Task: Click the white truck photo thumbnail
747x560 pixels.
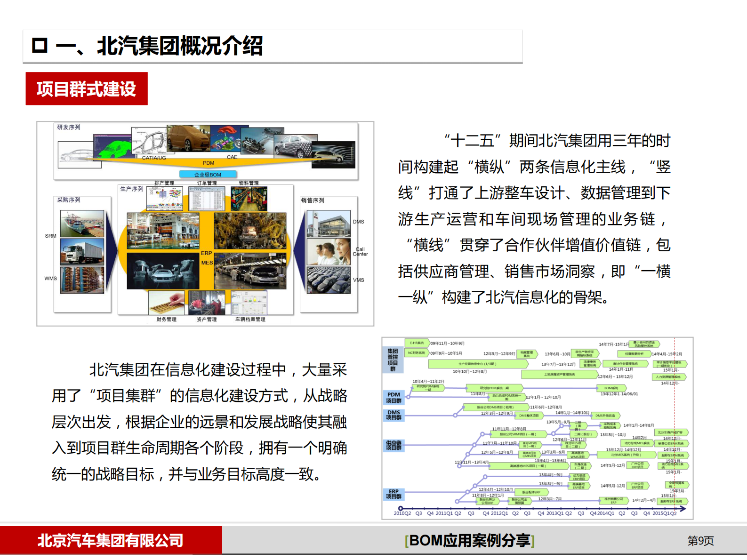Action: (82, 252)
